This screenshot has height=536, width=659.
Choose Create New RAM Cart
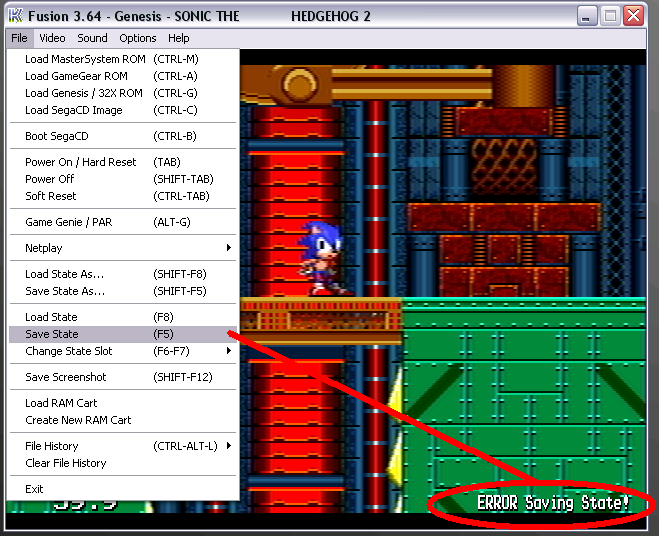coord(123,420)
